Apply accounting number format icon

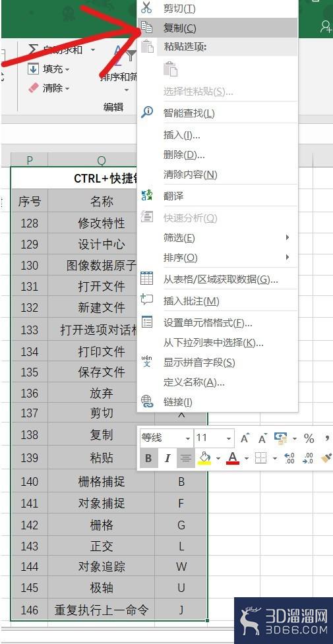[x=281, y=438]
